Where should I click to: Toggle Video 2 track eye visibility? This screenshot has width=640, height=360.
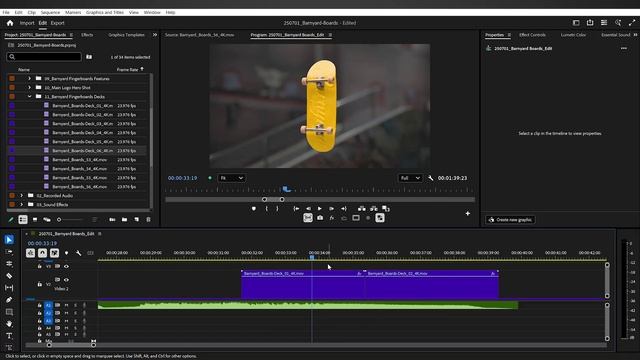66,280
